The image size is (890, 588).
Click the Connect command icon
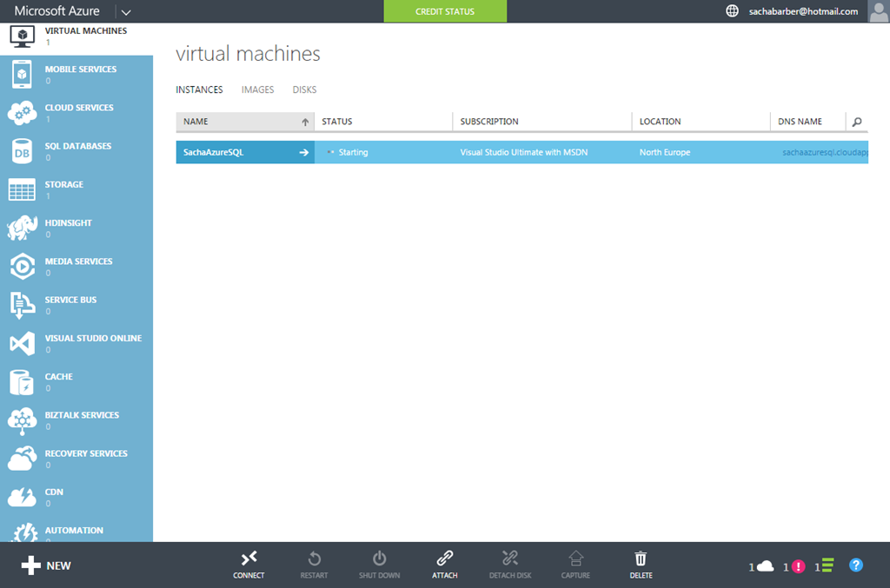249,559
